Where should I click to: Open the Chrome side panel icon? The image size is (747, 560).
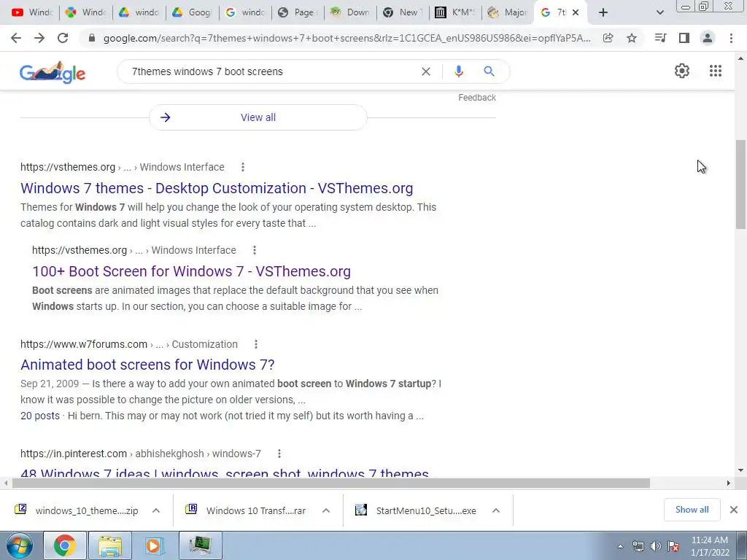(x=684, y=38)
